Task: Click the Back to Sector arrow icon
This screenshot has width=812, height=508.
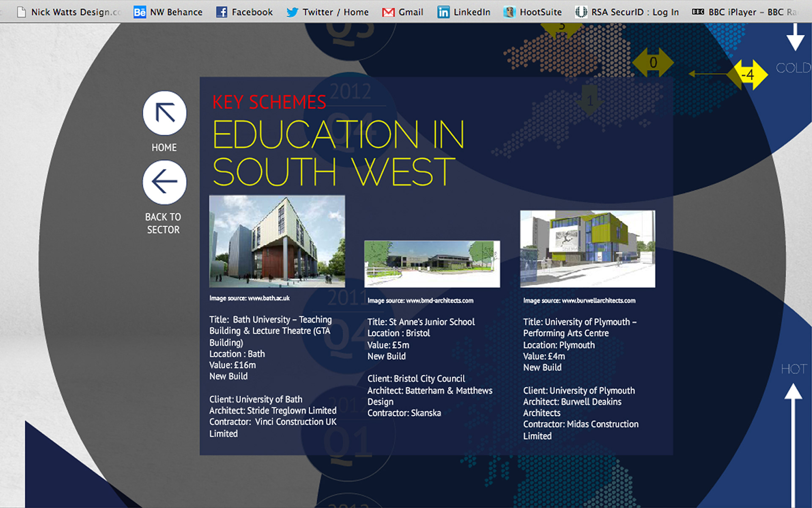Action: point(165,182)
